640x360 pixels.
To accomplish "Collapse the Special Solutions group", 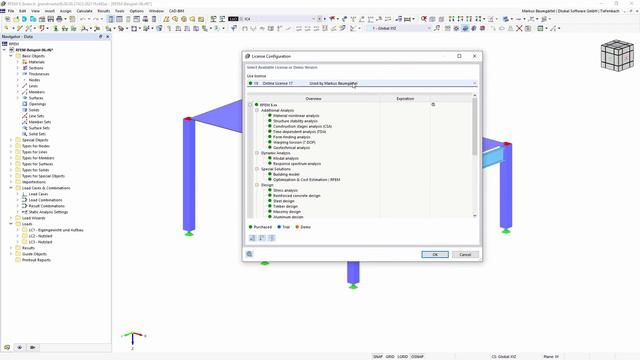I will tap(257, 169).
